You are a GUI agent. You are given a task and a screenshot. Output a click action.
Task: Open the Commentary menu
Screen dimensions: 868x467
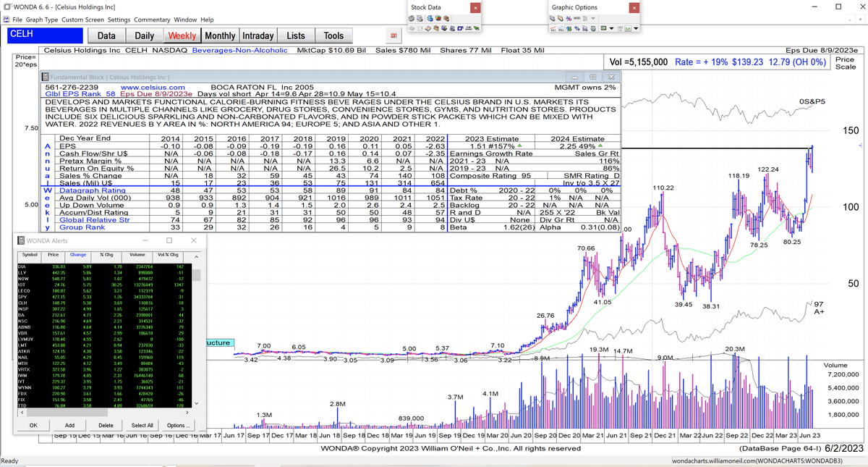(153, 19)
